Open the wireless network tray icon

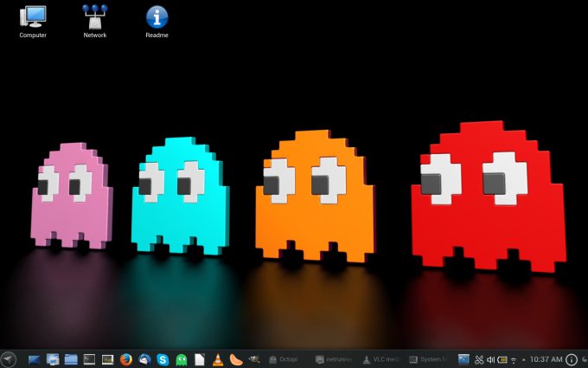click(514, 360)
